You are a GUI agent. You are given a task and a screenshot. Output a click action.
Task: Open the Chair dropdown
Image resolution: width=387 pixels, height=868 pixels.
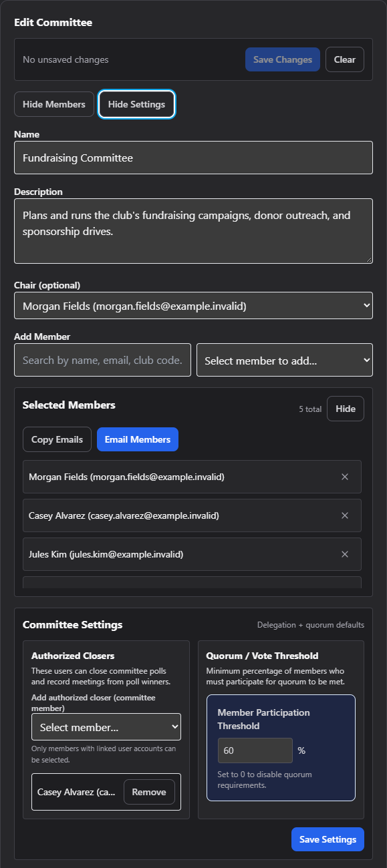193,306
